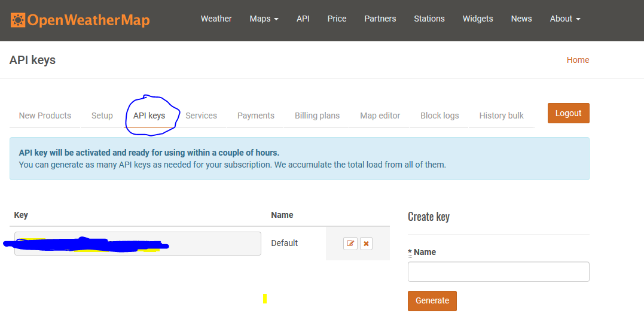Click the Generate key button

432,301
